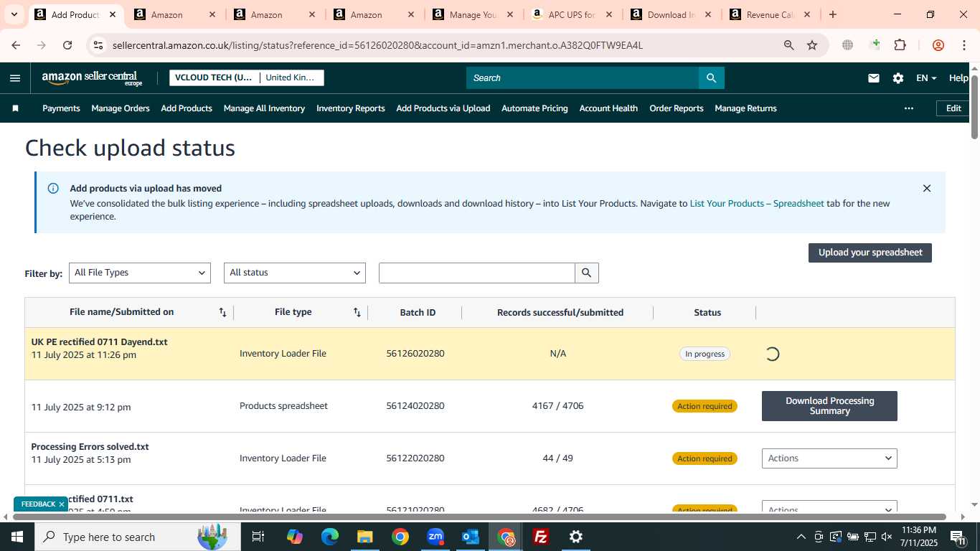
Task: Click Upload your spreadsheet button
Action: 870,253
